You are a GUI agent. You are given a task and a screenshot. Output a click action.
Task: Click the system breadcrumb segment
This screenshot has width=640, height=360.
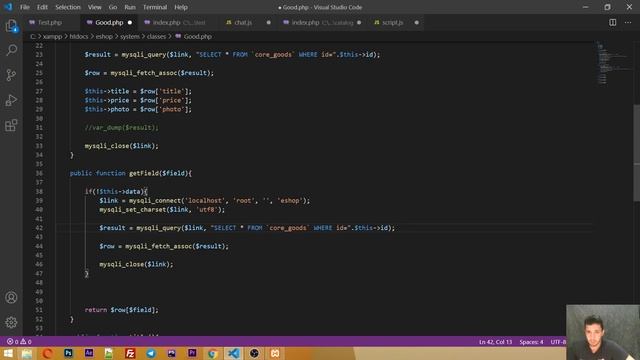pos(130,36)
